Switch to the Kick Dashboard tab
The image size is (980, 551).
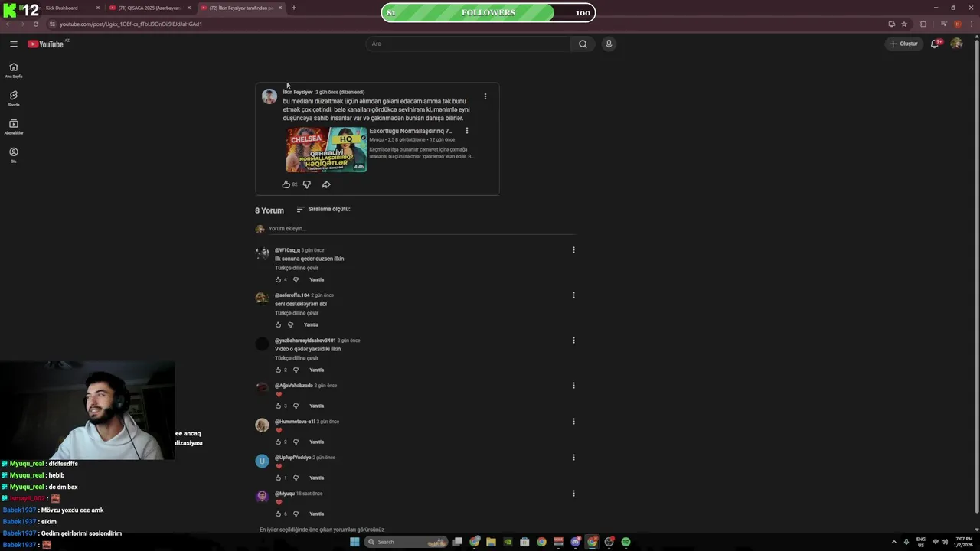60,8
